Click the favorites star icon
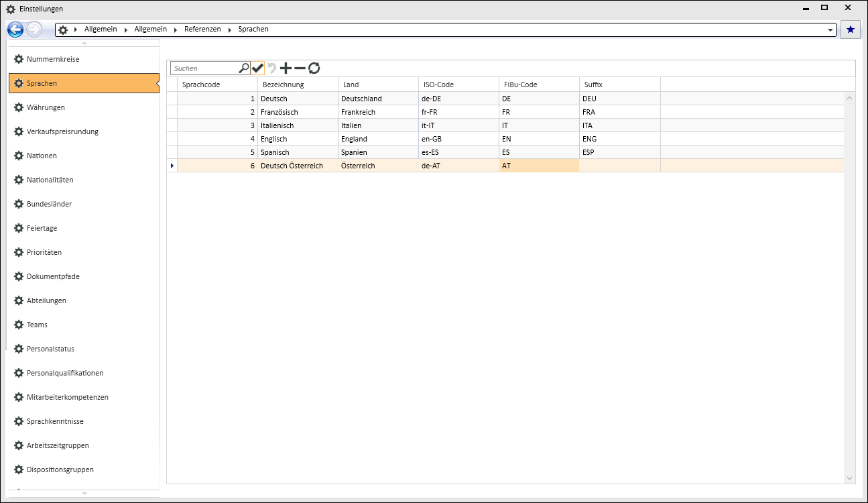This screenshot has height=503, width=868. pos(851,30)
